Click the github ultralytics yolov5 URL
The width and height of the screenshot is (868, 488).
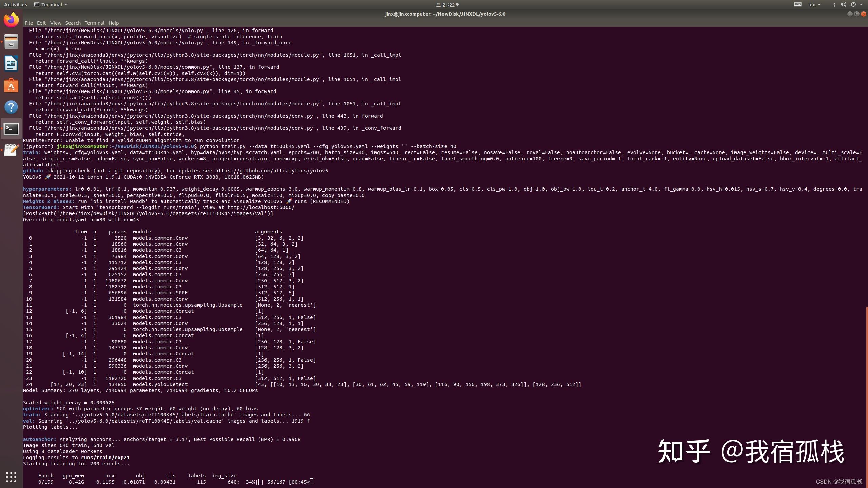[271, 171]
